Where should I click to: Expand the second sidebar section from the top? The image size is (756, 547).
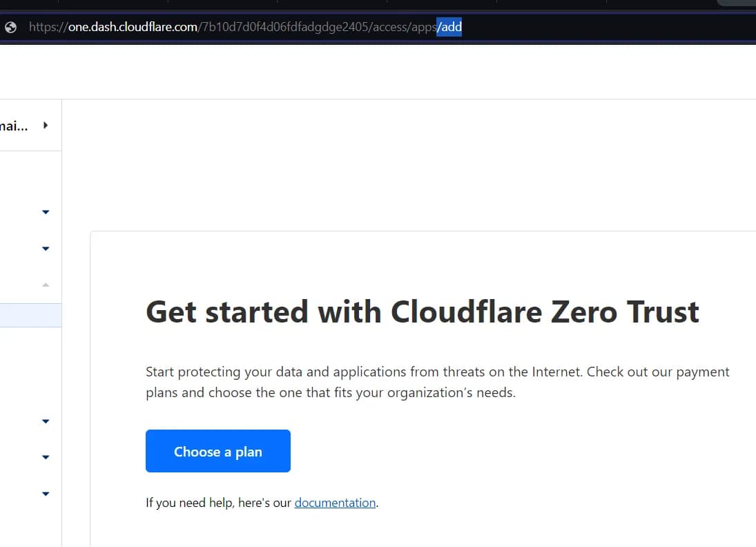(46, 249)
